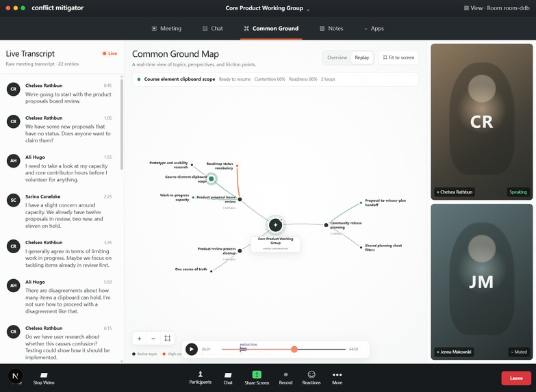Open Reactions smiley menu
The image size is (536, 392).
click(x=311, y=378)
